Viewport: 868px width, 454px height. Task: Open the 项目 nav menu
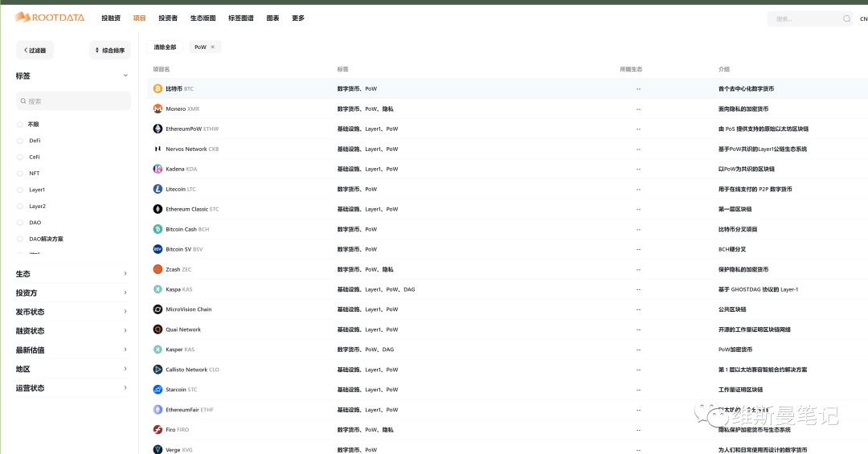tap(139, 18)
